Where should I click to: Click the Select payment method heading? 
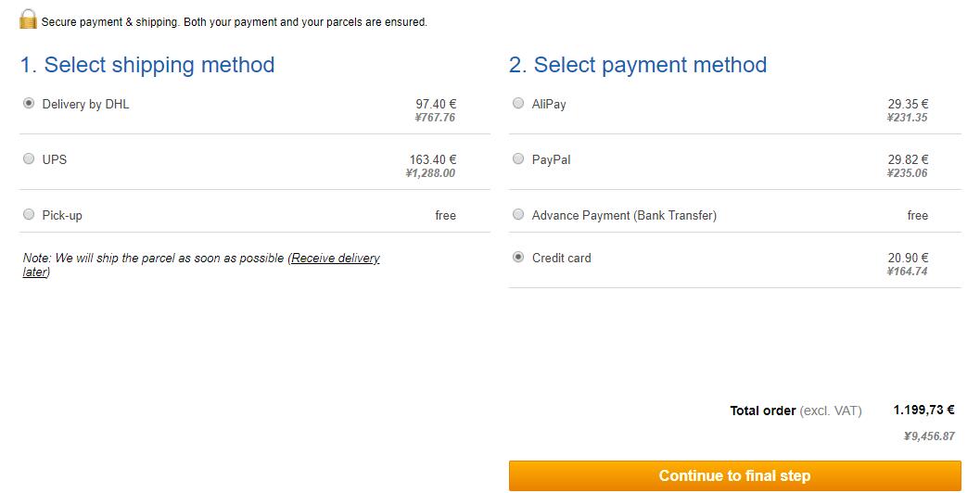click(x=638, y=65)
